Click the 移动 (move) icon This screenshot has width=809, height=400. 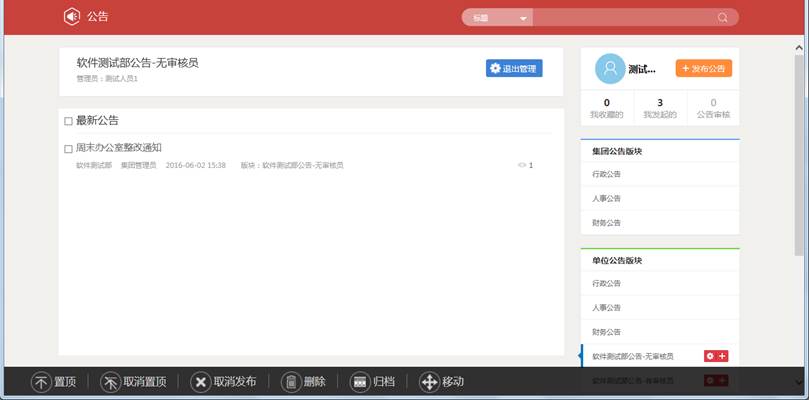click(429, 382)
